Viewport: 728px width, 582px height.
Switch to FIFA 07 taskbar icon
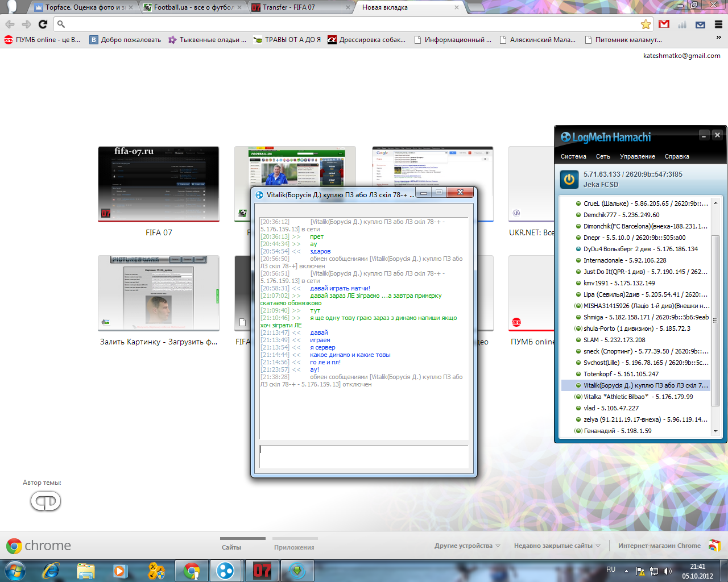[262, 571]
